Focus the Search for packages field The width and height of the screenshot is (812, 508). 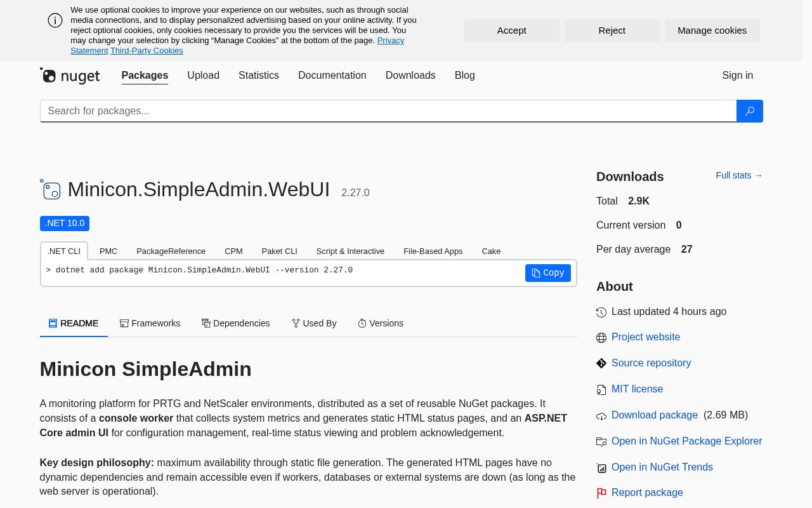388,111
